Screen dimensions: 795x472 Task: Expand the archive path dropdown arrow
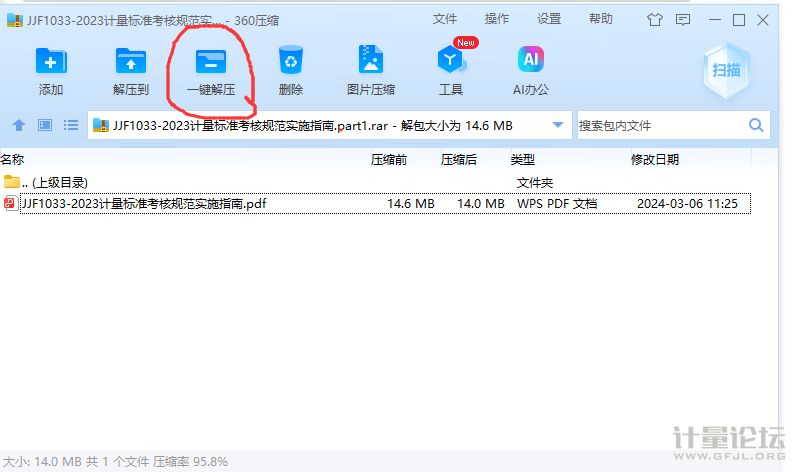tap(558, 125)
